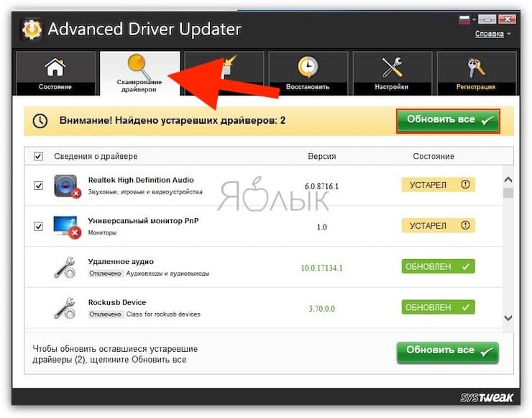Click version 6.0.8716.1
This screenshot has height=418, width=532.
coord(321,186)
